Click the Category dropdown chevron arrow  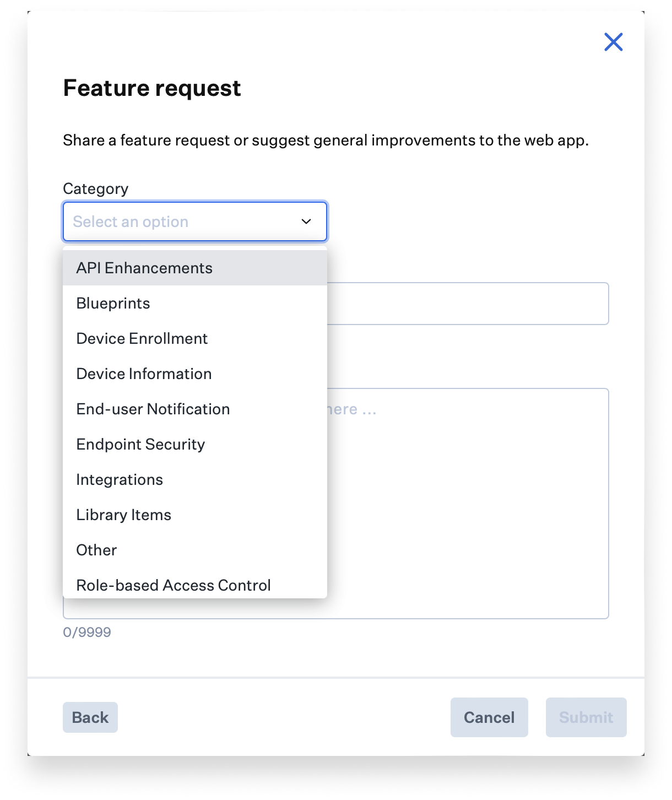pos(306,221)
